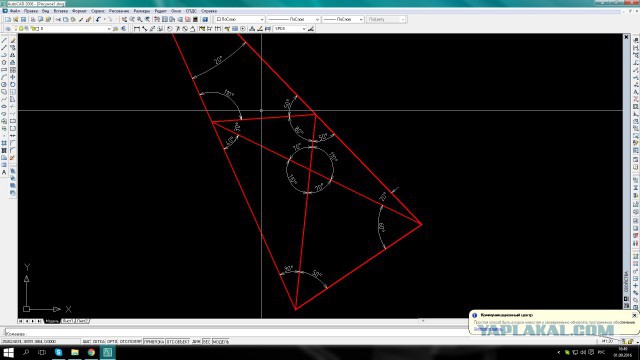Select the Explode modify tool

click(13, 158)
